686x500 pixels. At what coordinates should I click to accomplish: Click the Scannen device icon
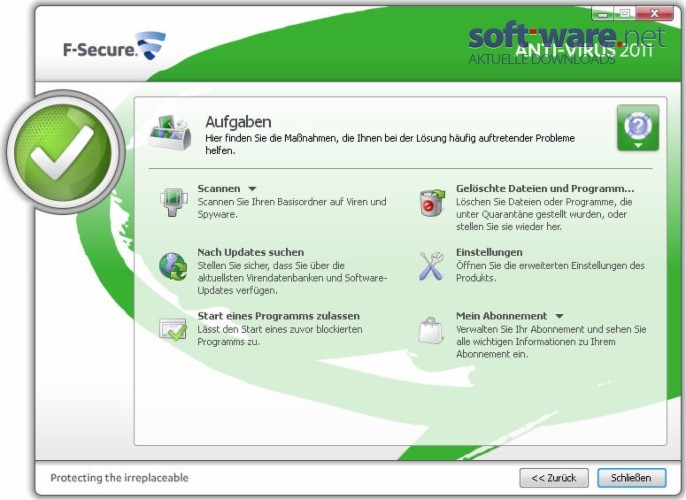click(174, 202)
